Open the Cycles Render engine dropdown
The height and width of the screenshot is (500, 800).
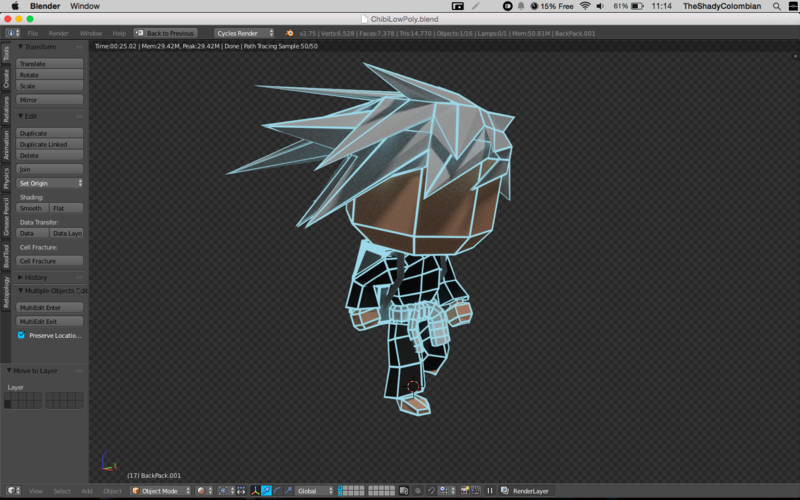coord(244,33)
